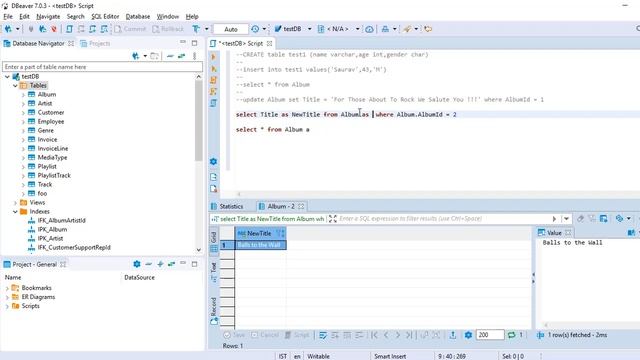640x360 pixels.
Task: Switch results to Text view
Action: pyautogui.click(x=213, y=272)
